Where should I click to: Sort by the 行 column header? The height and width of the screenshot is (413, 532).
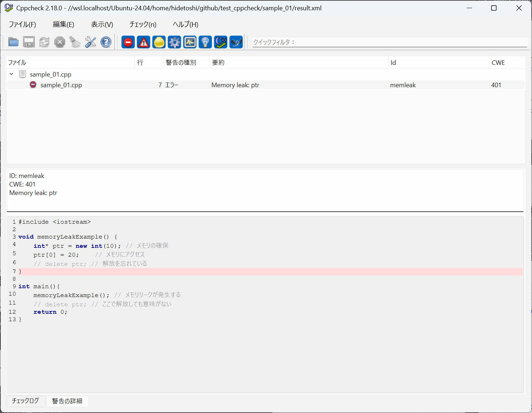click(x=149, y=62)
